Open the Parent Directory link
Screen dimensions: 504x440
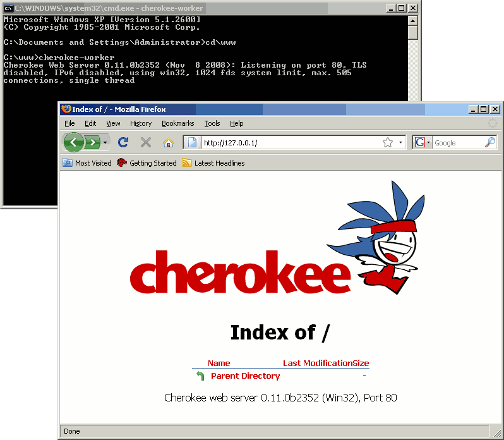[x=245, y=376]
